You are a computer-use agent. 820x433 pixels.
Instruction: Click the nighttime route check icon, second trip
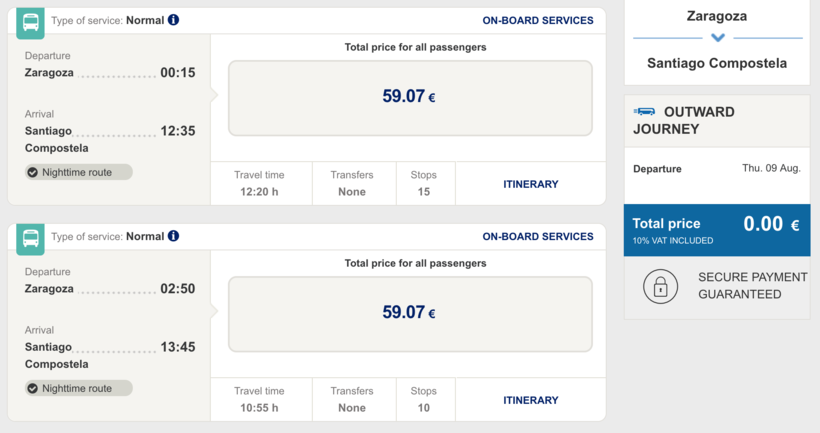[33, 388]
